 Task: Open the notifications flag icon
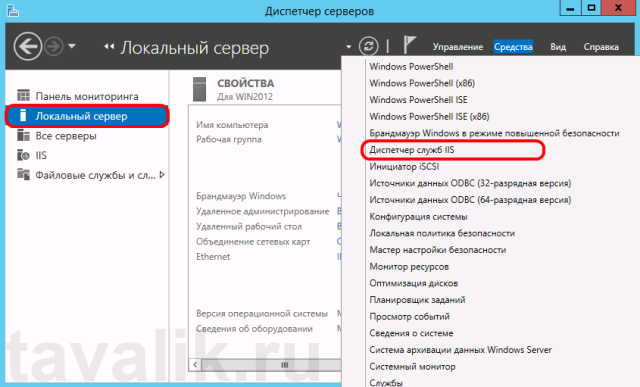(409, 44)
